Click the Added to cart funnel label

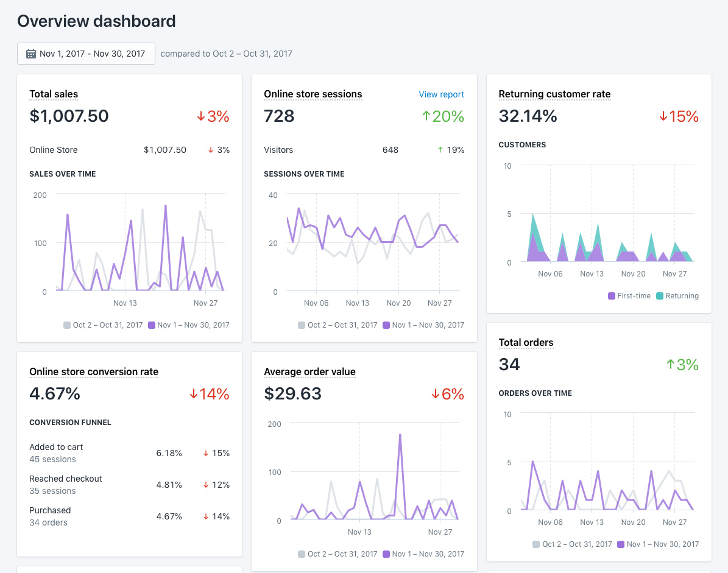tap(56, 448)
